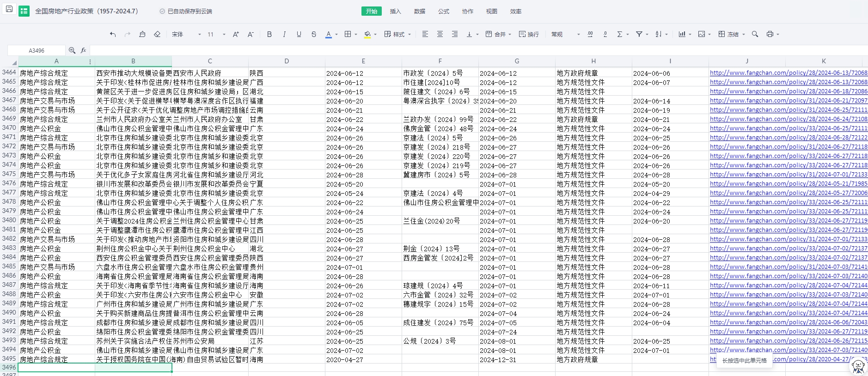Click the Clear Format eraser icon

[x=157, y=34]
